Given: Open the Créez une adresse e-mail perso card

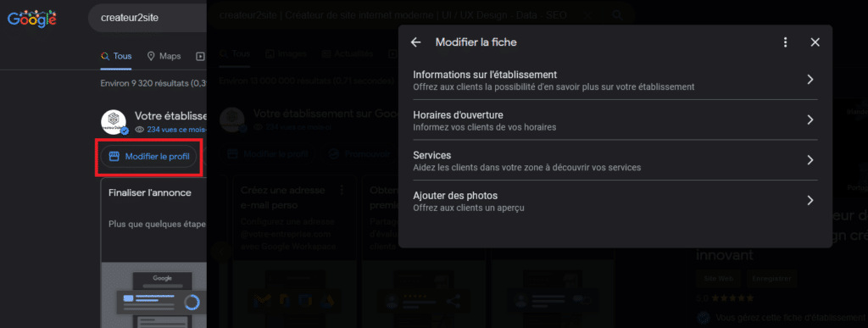Looking at the screenshot, I should click(294, 252).
